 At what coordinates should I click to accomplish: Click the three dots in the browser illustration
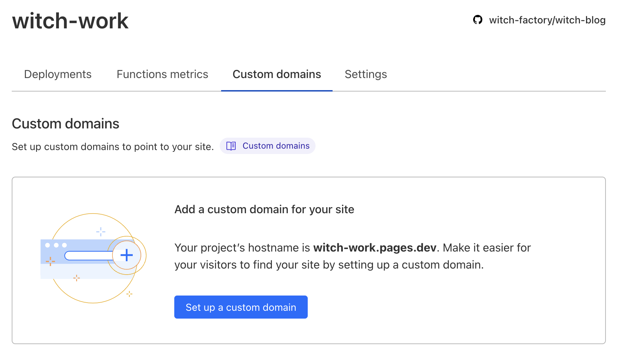[x=56, y=245]
